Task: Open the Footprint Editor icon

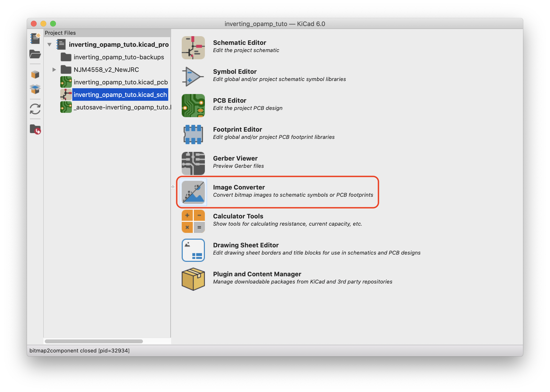Action: [x=193, y=135]
